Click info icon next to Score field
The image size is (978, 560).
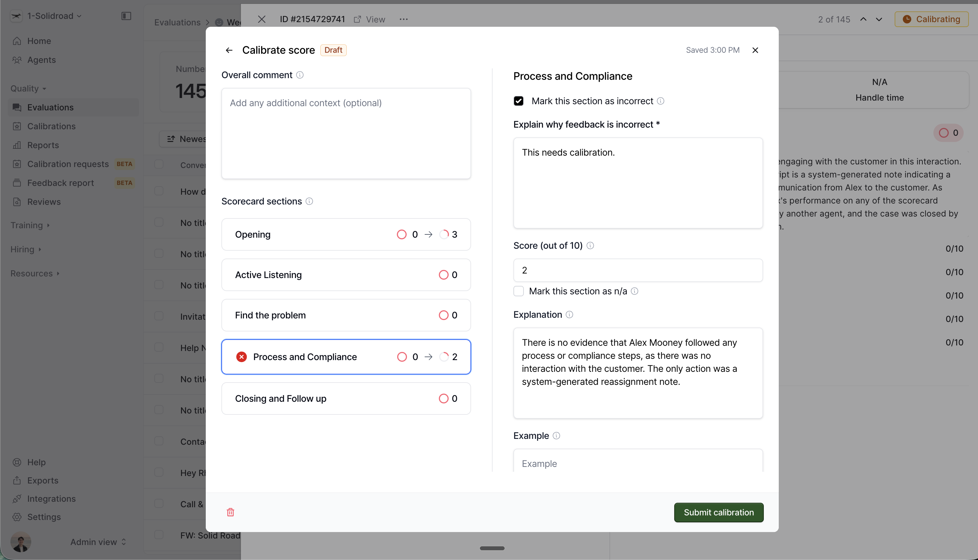590,245
